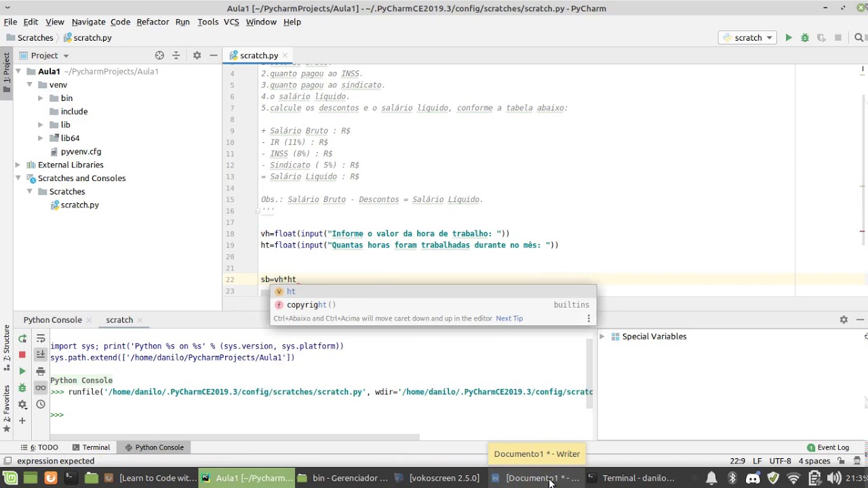
Task: Open Discord tray icon
Action: click(x=753, y=479)
